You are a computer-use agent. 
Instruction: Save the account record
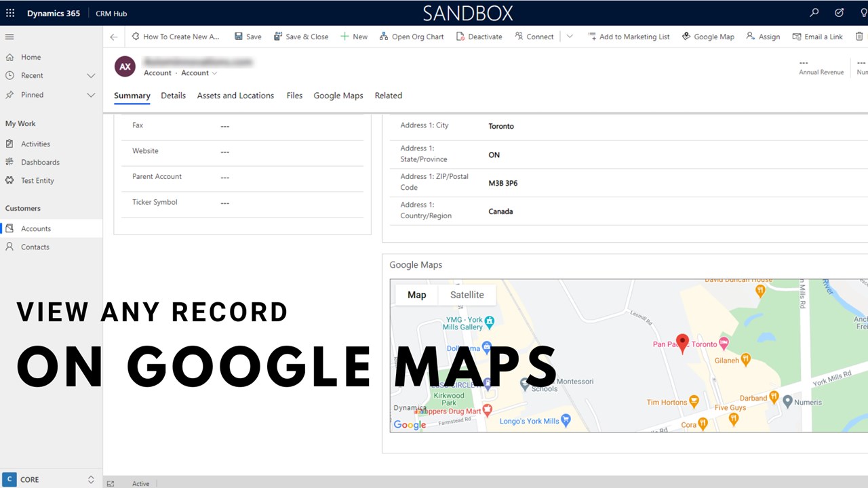pyautogui.click(x=248, y=37)
